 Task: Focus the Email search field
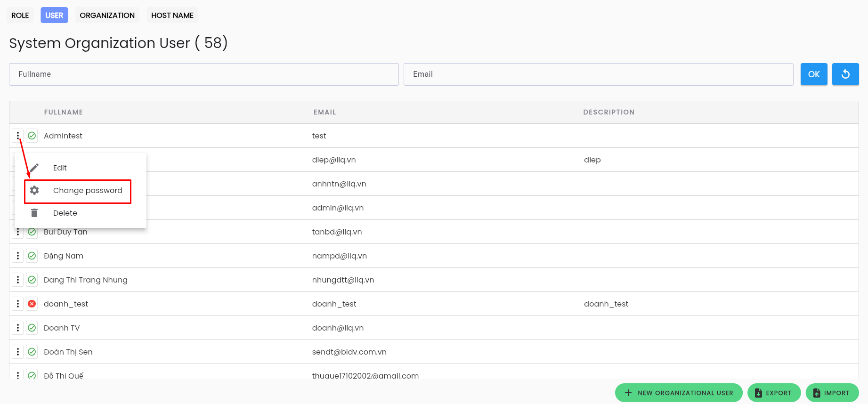pyautogui.click(x=599, y=74)
